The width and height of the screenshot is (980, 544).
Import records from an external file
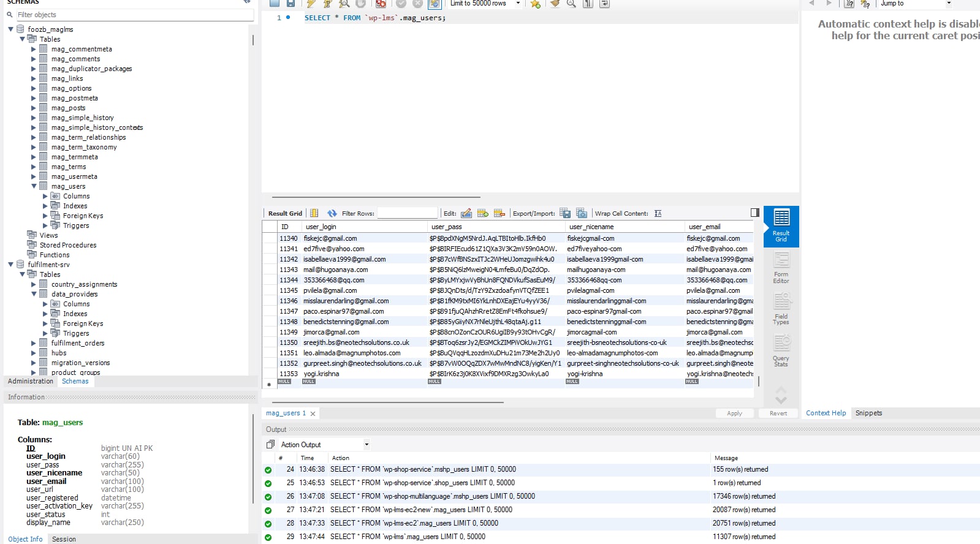pyautogui.click(x=582, y=213)
